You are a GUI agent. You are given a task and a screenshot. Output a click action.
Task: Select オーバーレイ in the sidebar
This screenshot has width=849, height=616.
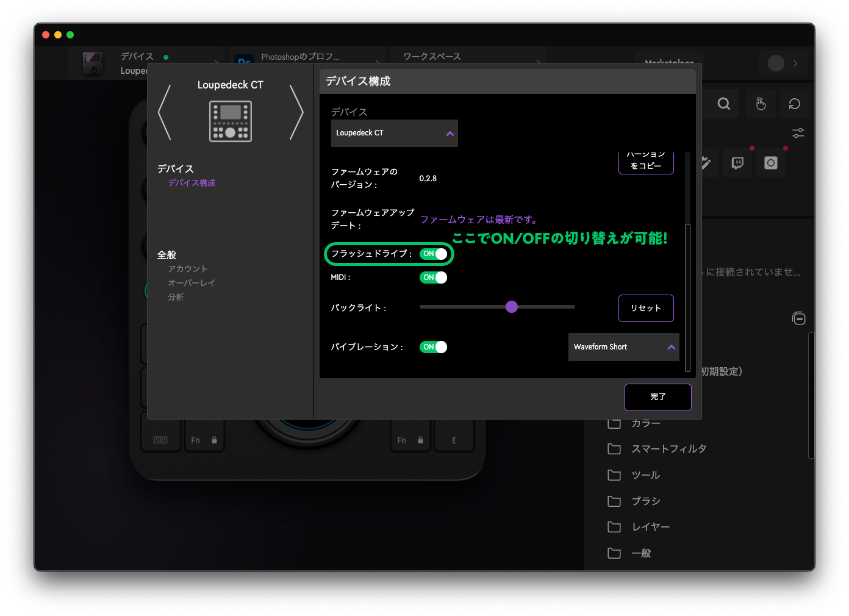(x=192, y=283)
